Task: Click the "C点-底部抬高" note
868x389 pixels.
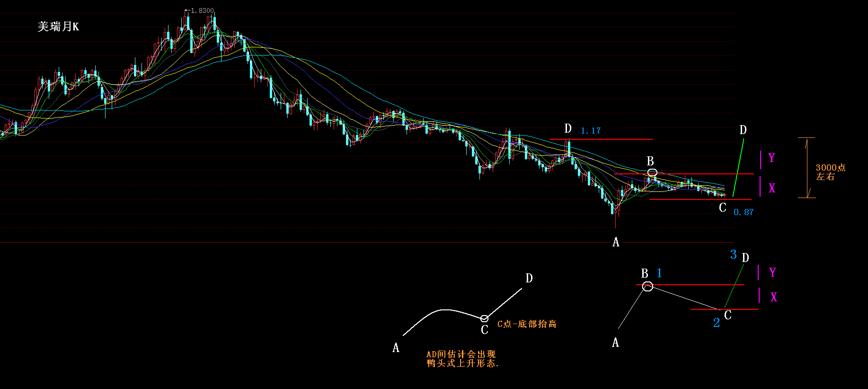Action: (527, 324)
